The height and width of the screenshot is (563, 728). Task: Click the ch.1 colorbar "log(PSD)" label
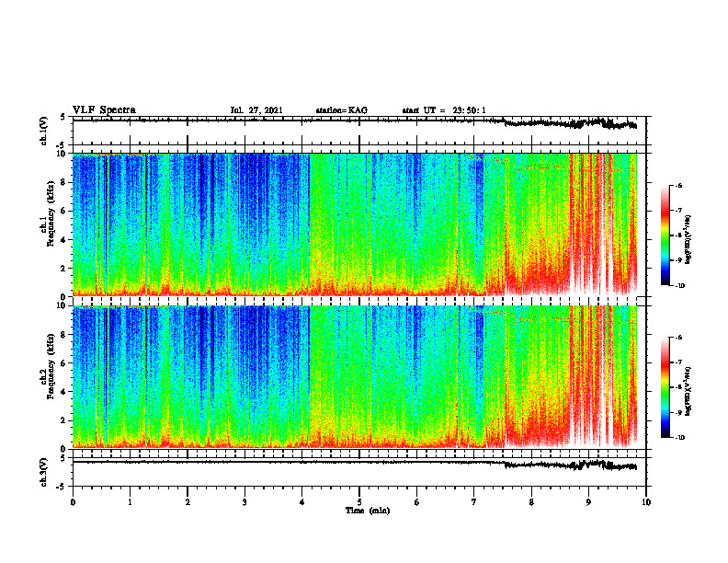[x=688, y=240]
